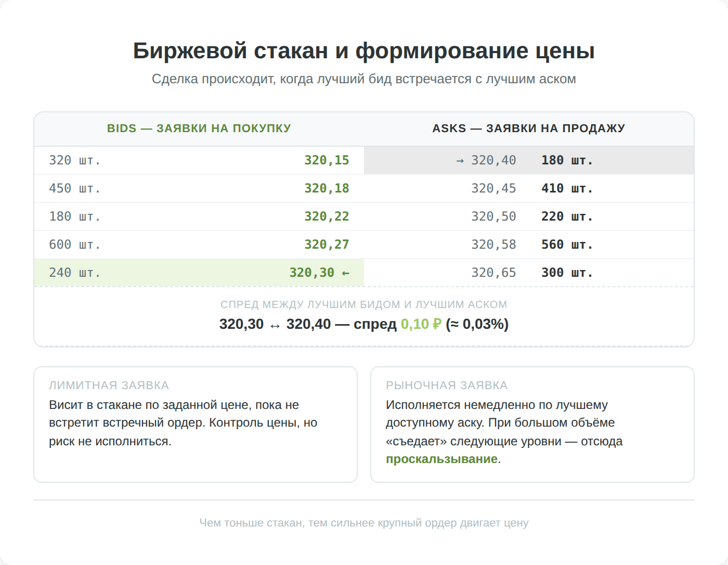728x565 pixels.
Task: Click the subtitle about лучший бид и лучший аск
Action: [363, 79]
